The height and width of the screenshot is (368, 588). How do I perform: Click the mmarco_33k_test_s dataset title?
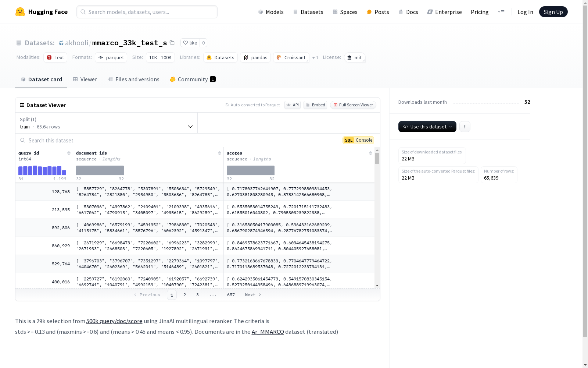click(x=129, y=43)
